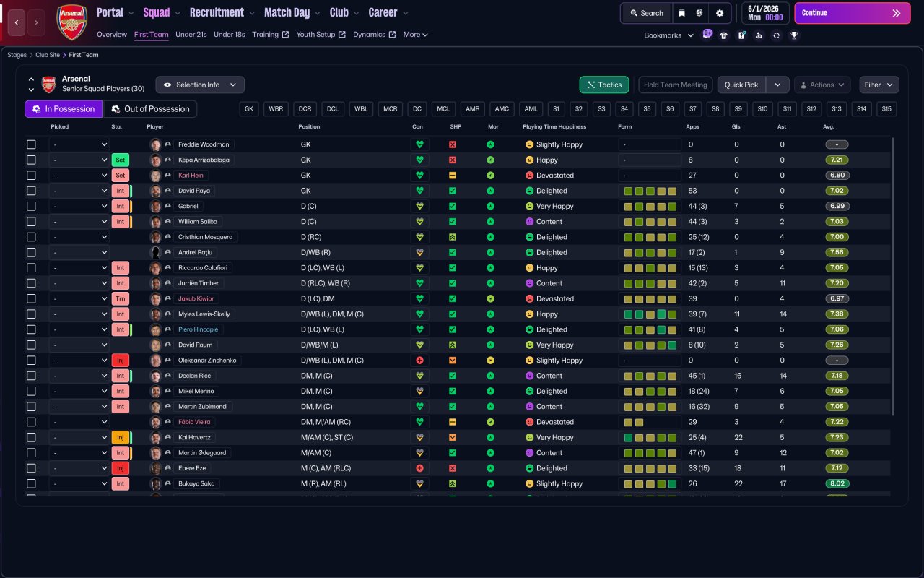Screen dimensions: 924x578
Task: Open the Picked dropdown for Declan Rice
Action: (x=79, y=376)
